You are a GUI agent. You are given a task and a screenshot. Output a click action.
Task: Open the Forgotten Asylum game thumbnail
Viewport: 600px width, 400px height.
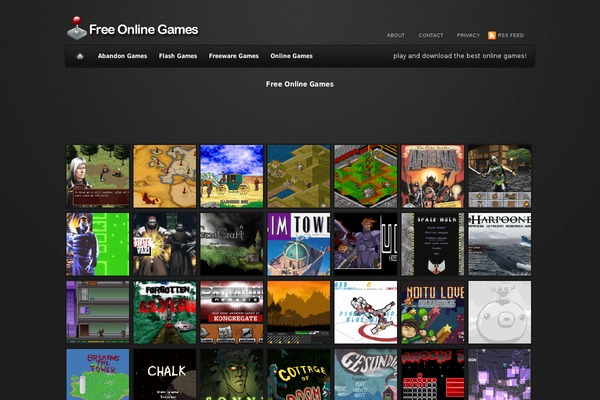point(165,312)
